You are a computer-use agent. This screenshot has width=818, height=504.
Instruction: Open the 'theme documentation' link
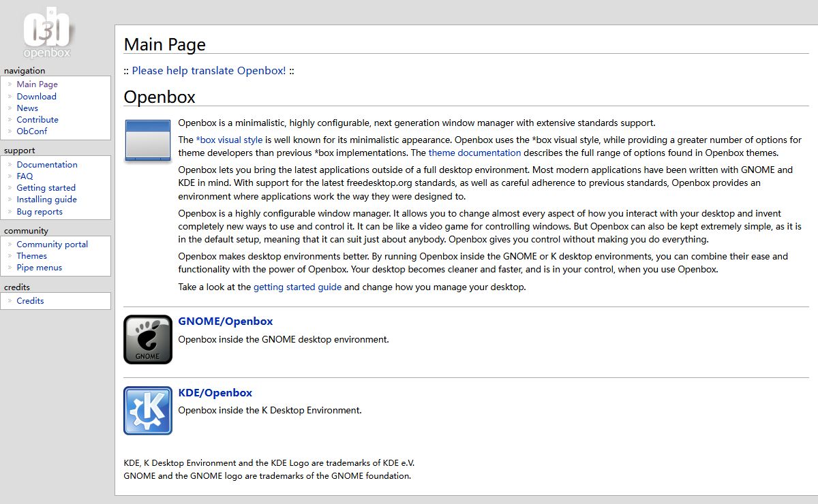(x=474, y=153)
